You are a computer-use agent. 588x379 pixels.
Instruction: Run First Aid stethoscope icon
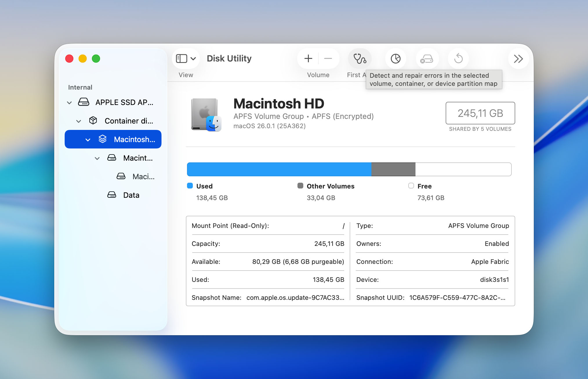[360, 59]
